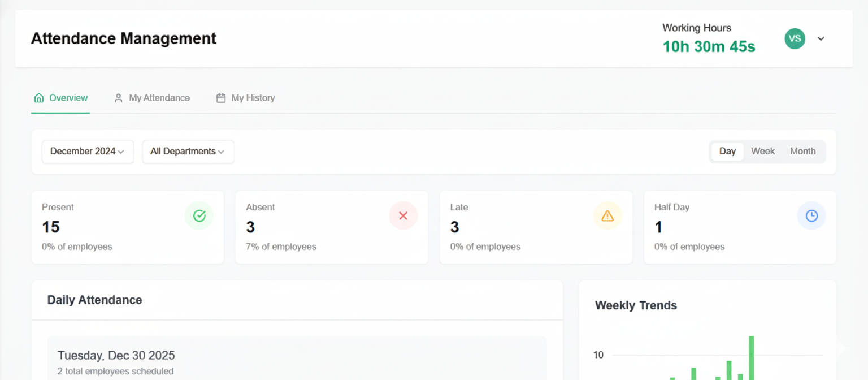
Task: Switch the view toggle to Month
Action: click(802, 151)
